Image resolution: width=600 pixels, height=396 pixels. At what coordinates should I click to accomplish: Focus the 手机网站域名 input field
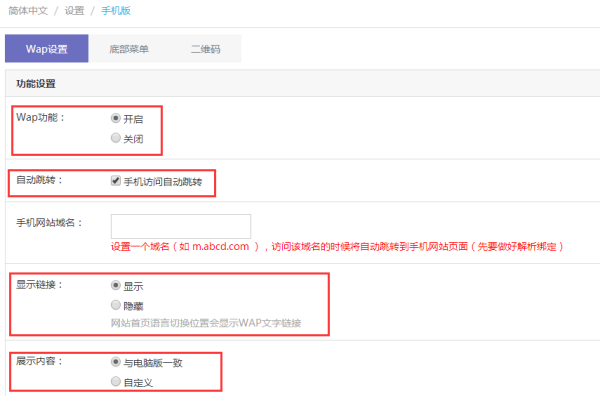[181, 226]
